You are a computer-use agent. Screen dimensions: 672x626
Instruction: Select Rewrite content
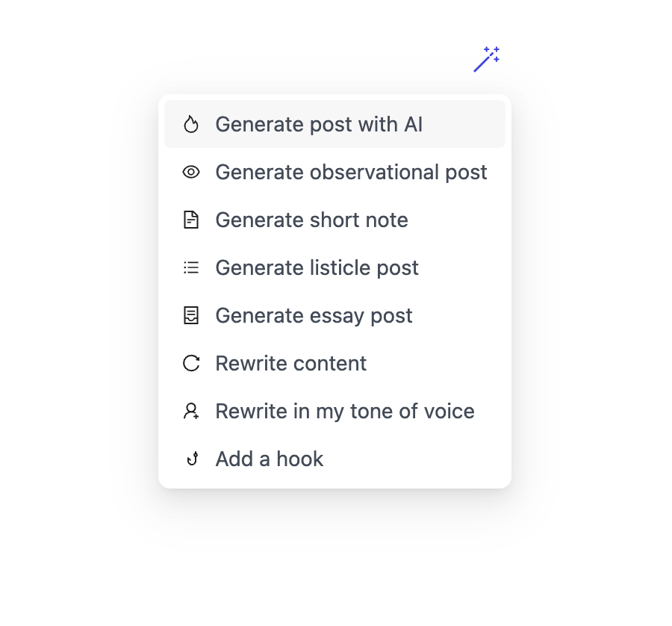pyautogui.click(x=291, y=363)
